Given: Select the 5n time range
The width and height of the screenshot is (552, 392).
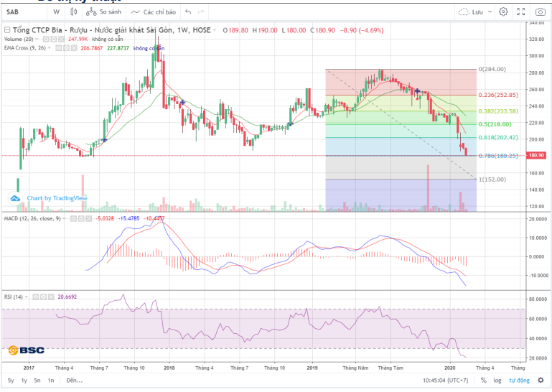Looking at the screenshot, I should coord(37,381).
